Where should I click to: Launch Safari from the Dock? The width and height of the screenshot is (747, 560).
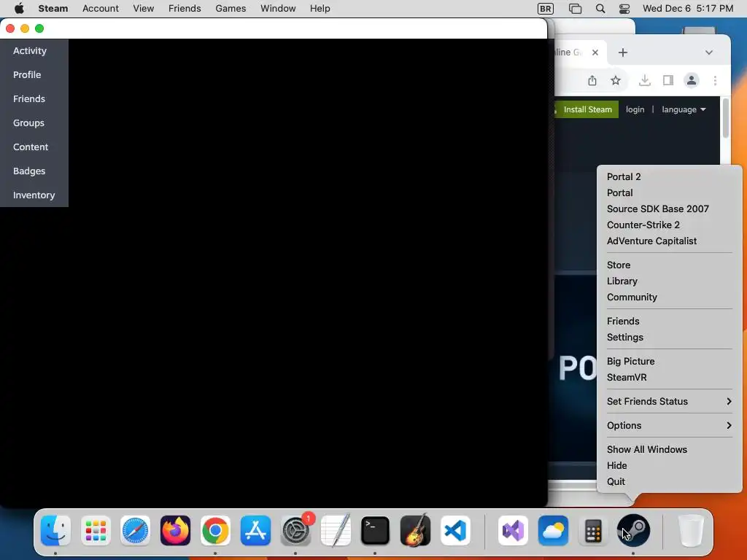tap(136, 530)
